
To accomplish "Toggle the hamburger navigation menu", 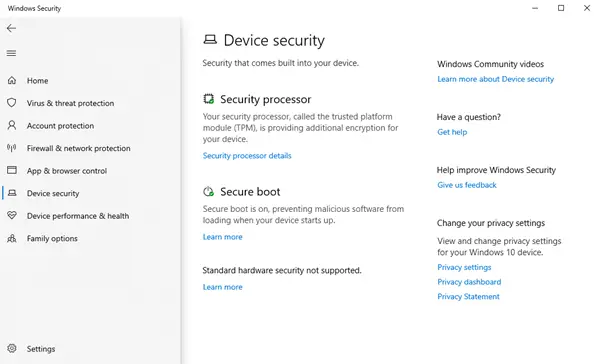I will click(x=11, y=53).
